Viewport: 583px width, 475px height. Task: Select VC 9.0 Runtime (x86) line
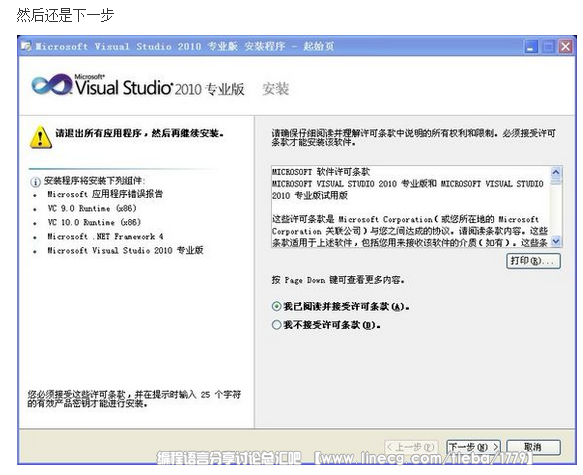(92, 208)
